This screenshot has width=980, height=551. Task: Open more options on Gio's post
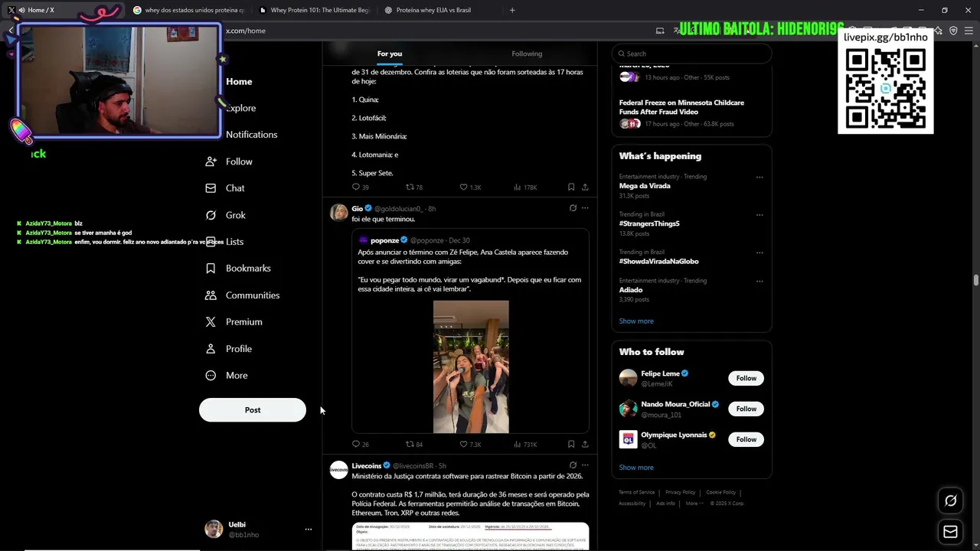point(585,208)
